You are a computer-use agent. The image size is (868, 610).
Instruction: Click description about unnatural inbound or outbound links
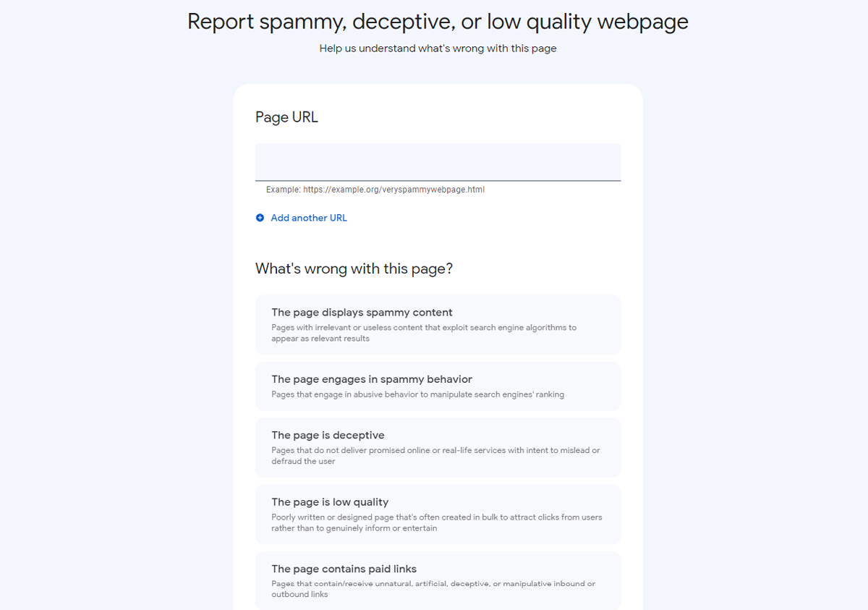click(x=433, y=589)
